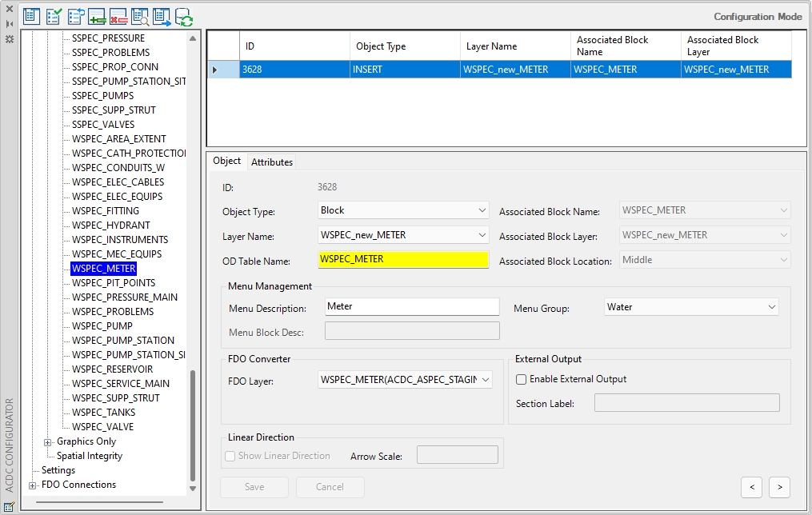Select WSPEC_SERVICE_MAIN tree item
The width and height of the screenshot is (812, 515).
pos(121,384)
